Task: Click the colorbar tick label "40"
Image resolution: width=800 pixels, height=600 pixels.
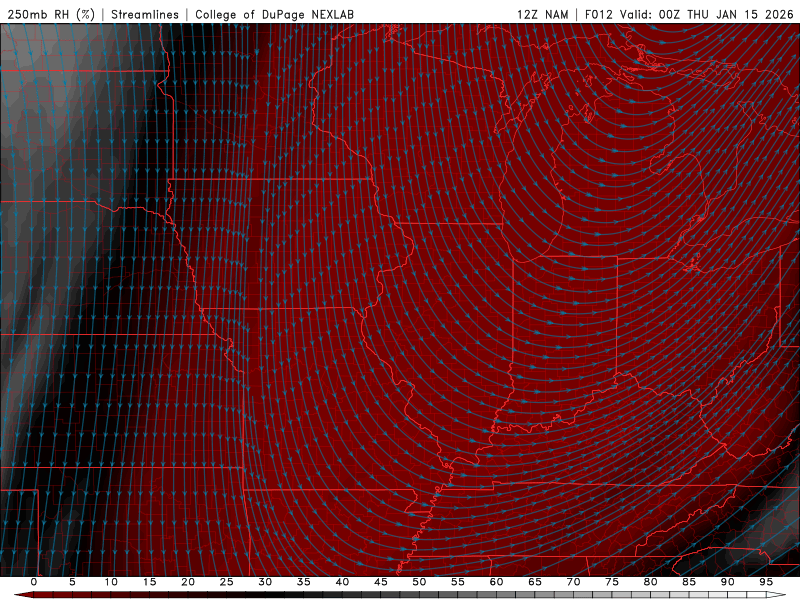Action: 342,582
